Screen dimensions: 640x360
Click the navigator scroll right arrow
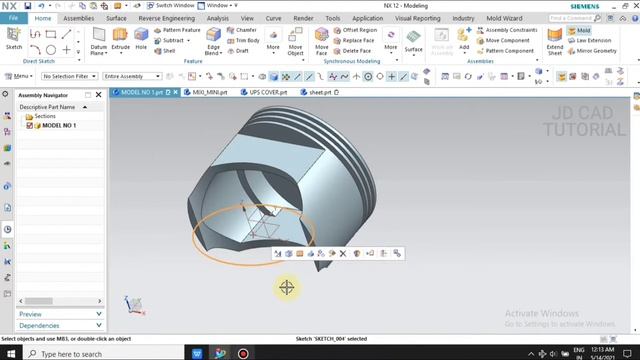(100, 301)
